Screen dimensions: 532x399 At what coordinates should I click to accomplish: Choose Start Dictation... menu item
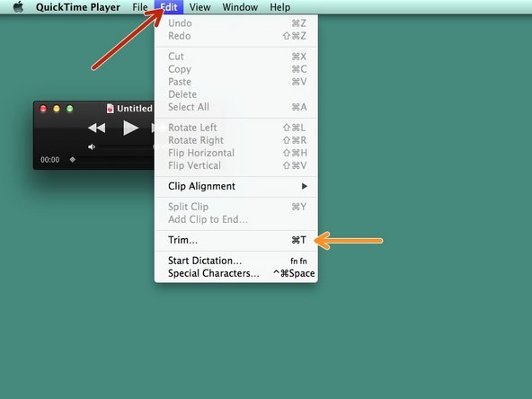(236, 261)
